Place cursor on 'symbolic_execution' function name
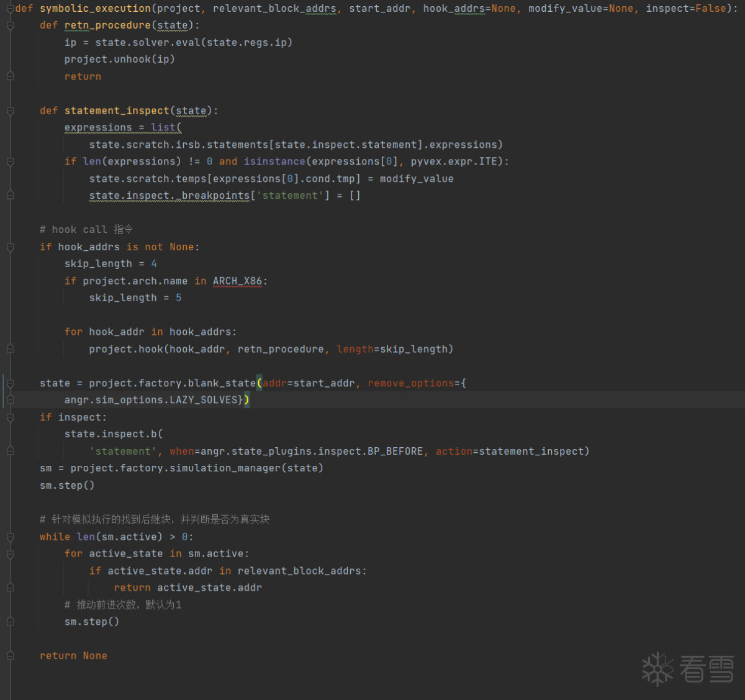This screenshot has height=700, width=745. click(x=95, y=9)
